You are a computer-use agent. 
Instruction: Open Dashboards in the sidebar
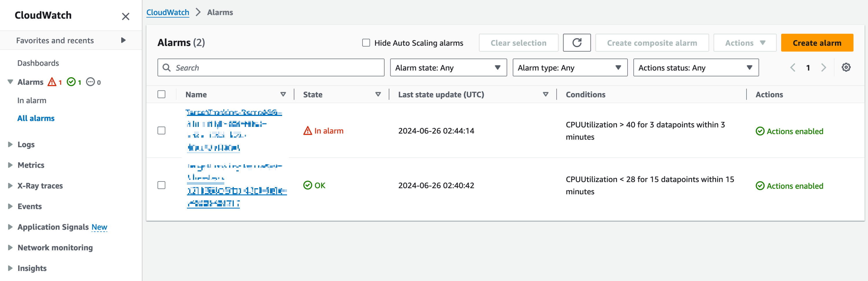click(38, 63)
